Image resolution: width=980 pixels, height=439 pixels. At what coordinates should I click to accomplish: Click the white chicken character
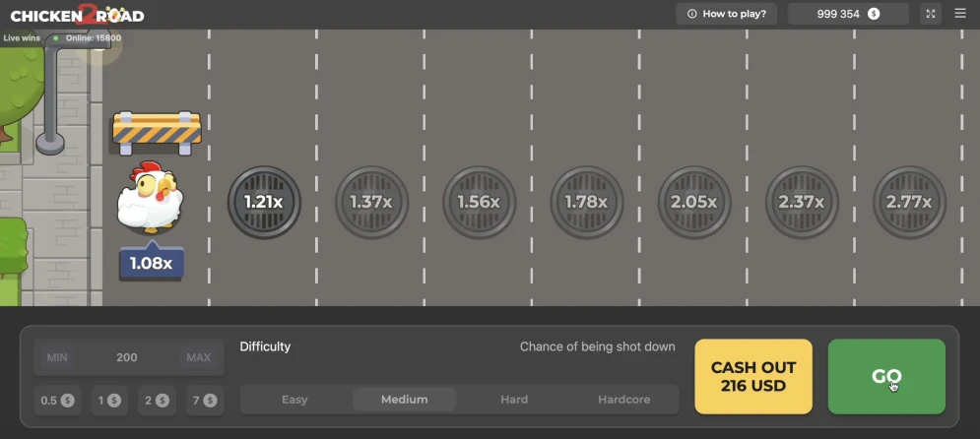tap(150, 198)
